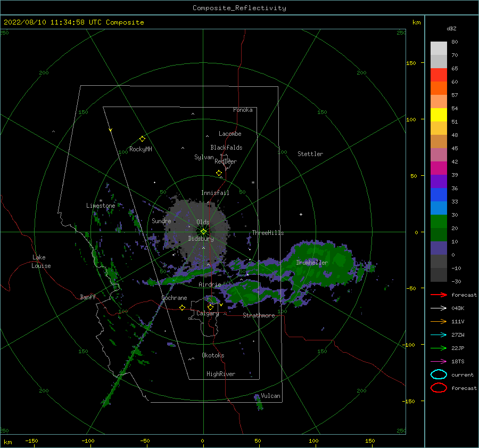The image size is (479, 448).
Task: Click the Calgary city label
Action: (208, 313)
